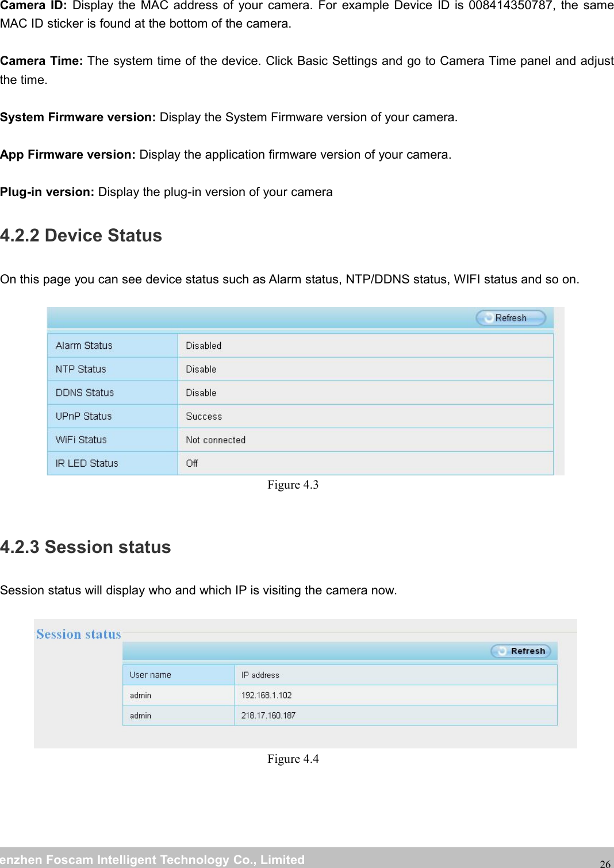Click the blue 'Session status' panel title
This screenshot has width=614, height=868.
point(79,634)
